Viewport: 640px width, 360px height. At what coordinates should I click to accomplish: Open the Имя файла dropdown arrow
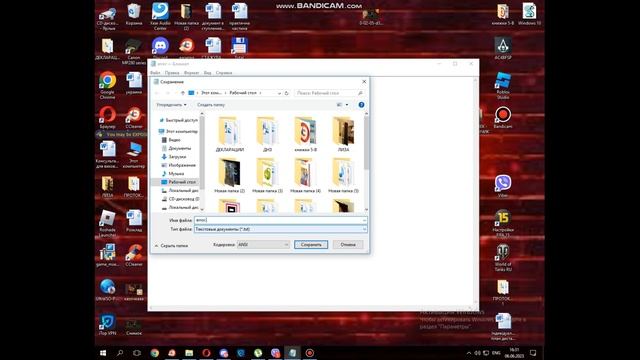tap(364, 220)
